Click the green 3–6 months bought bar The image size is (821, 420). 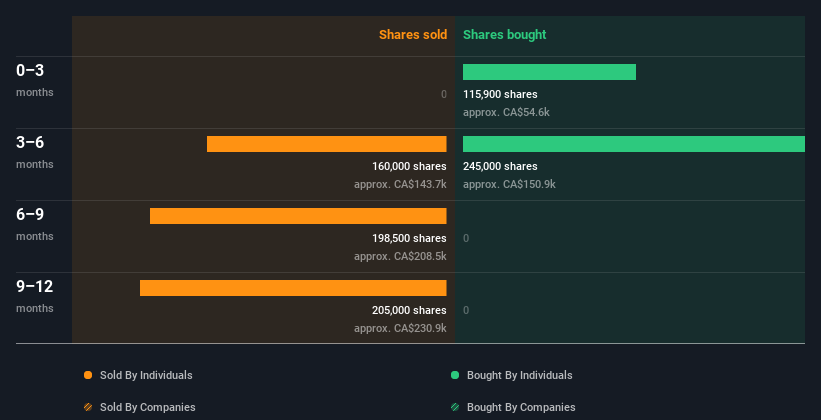[633, 144]
